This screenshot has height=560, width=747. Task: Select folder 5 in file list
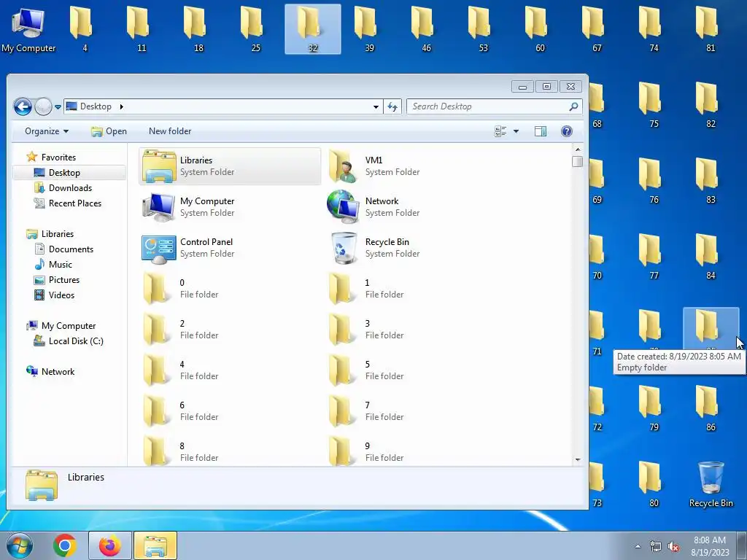coord(415,370)
